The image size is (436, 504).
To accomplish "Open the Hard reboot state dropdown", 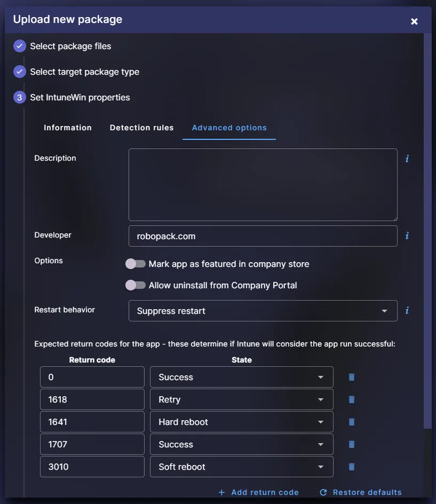I will pos(241,422).
